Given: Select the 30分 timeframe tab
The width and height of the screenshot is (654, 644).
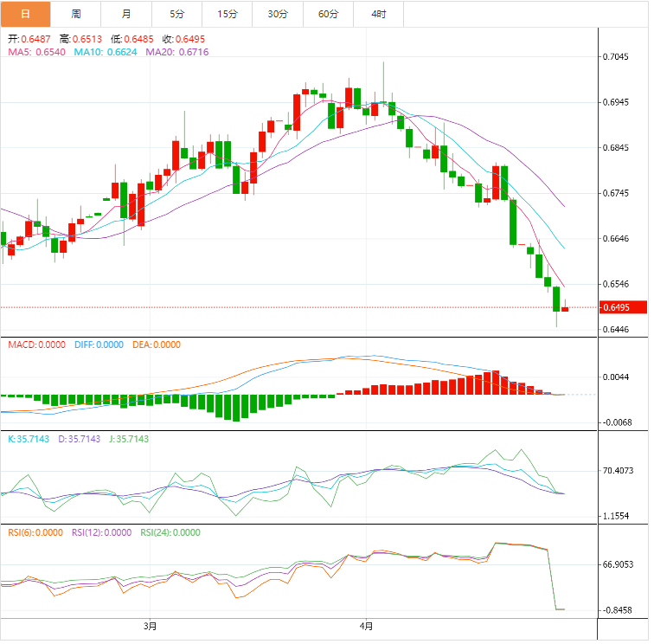Looking at the screenshot, I should point(278,14).
